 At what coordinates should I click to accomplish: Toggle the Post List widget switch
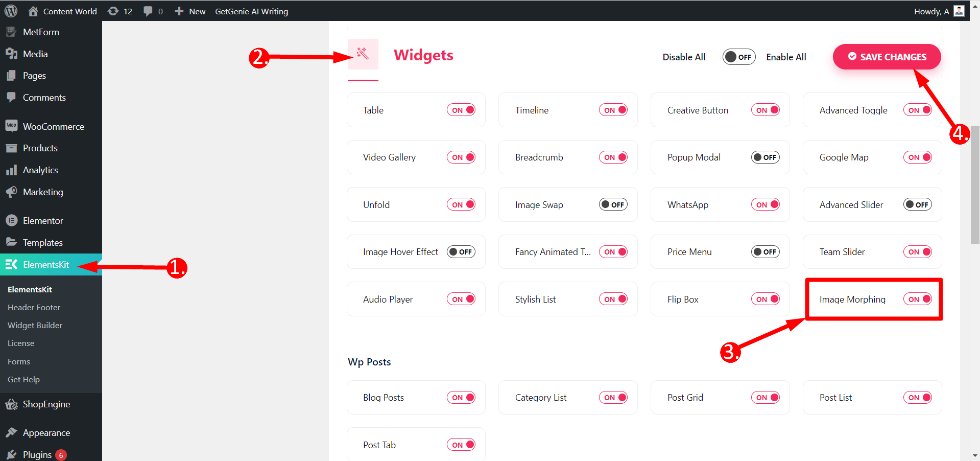point(918,397)
